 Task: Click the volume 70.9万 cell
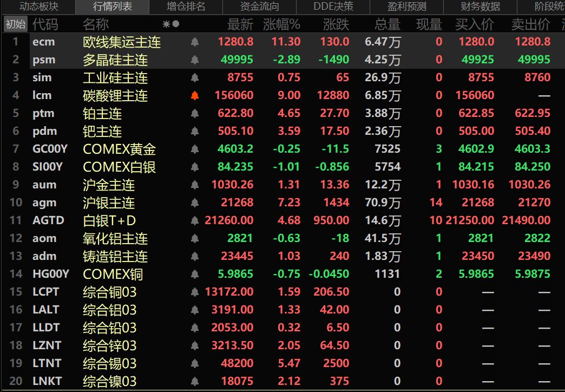[383, 202]
